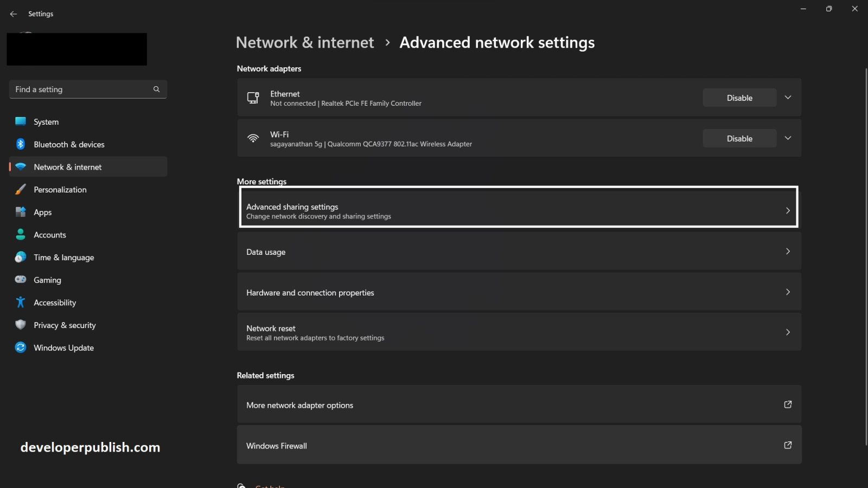Viewport: 868px width, 488px height.
Task: Click inside the Find a setting search box
Action: tap(81, 89)
